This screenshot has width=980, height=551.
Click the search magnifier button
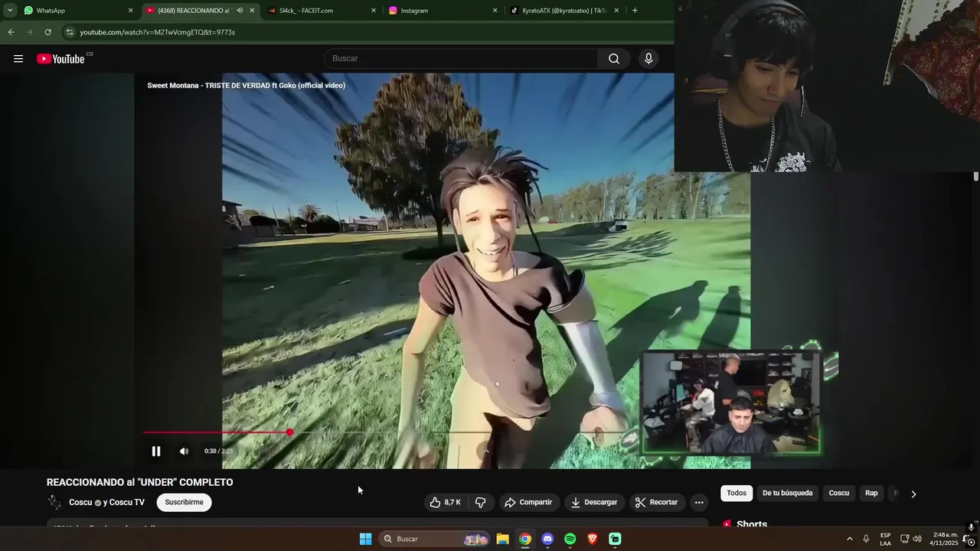click(x=614, y=59)
